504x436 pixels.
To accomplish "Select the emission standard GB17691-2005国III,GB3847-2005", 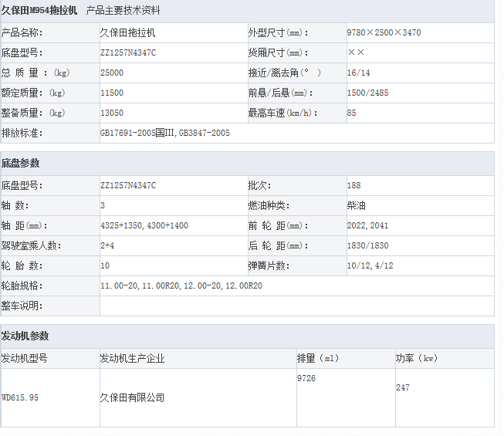I will [x=165, y=133].
